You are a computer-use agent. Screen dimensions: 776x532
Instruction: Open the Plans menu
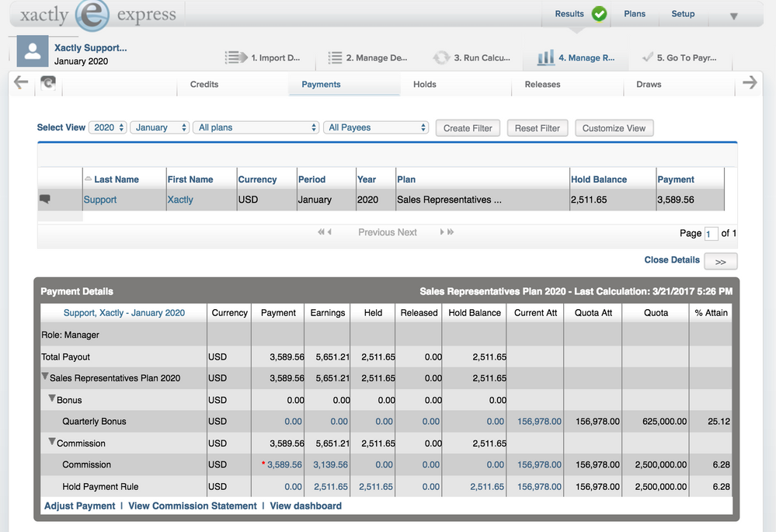pyautogui.click(x=635, y=14)
